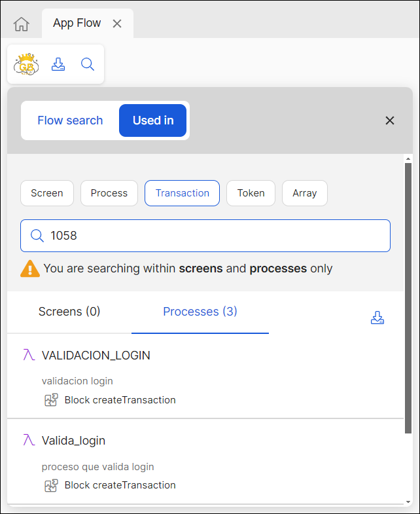Select the Used in toggle
The image size is (420, 514).
click(x=153, y=120)
